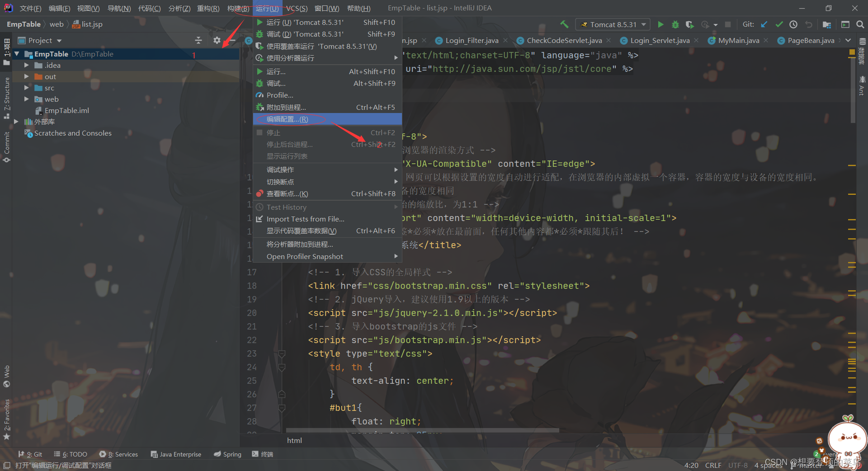Open Spring tool window
The height and width of the screenshot is (471, 868).
pyautogui.click(x=227, y=454)
